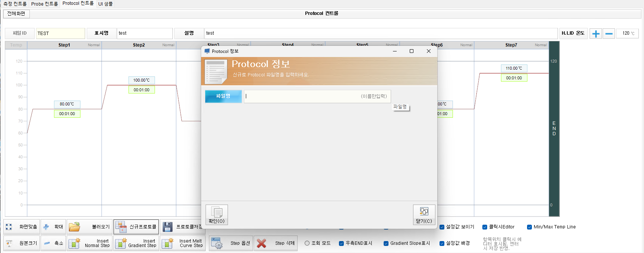Insert a Normal Step
The image size is (644, 253).
pos(90,243)
